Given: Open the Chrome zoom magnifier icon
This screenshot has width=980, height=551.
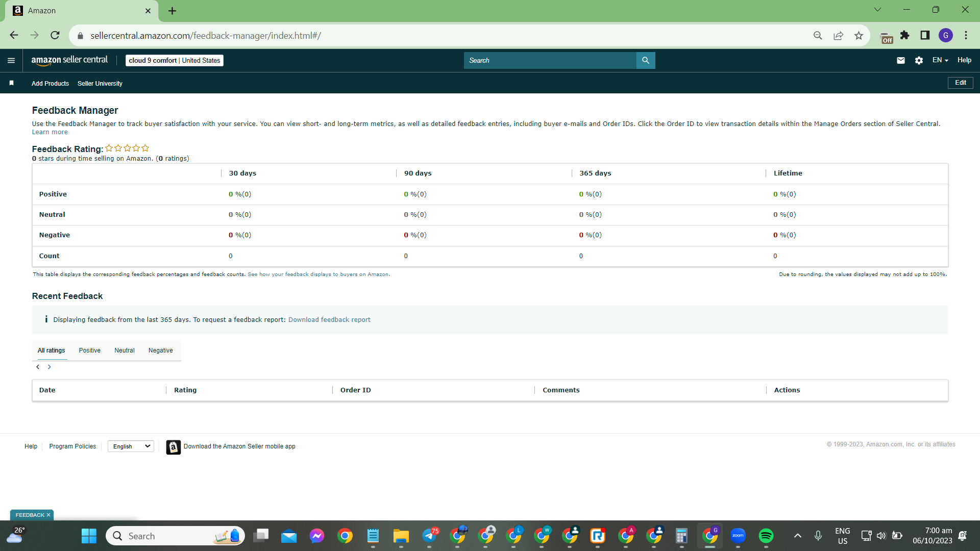Looking at the screenshot, I should tap(818, 35).
